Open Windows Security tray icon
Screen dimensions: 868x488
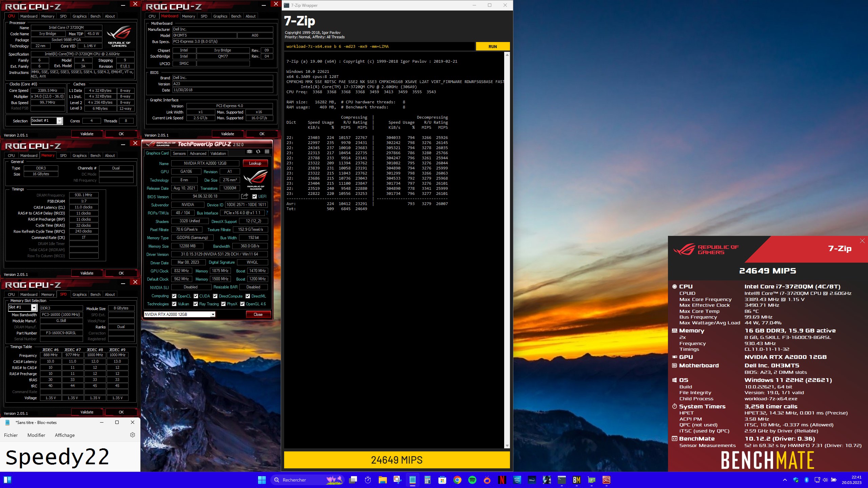(x=796, y=480)
